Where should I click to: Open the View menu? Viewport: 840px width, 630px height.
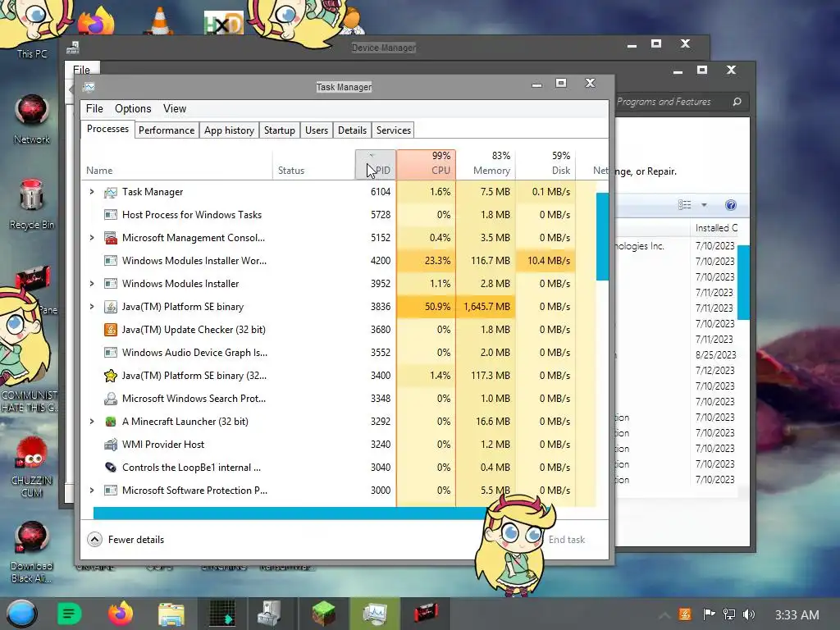click(175, 109)
